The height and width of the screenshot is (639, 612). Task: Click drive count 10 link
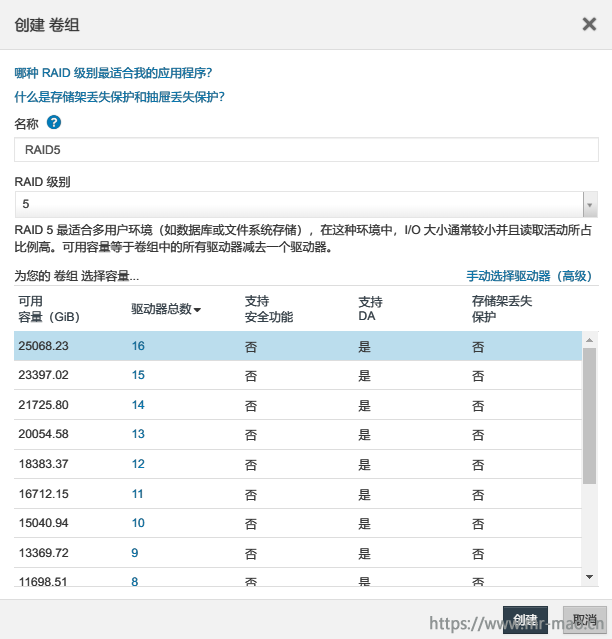(138, 523)
